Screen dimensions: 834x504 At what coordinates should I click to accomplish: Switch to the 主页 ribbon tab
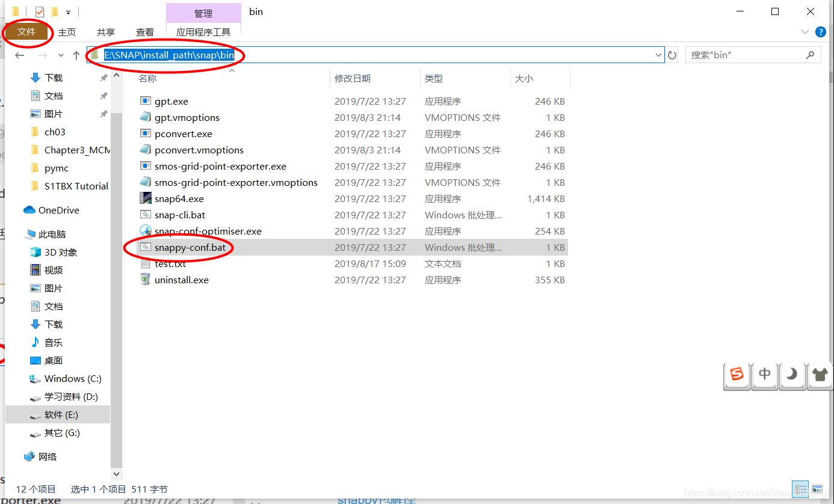(x=67, y=32)
